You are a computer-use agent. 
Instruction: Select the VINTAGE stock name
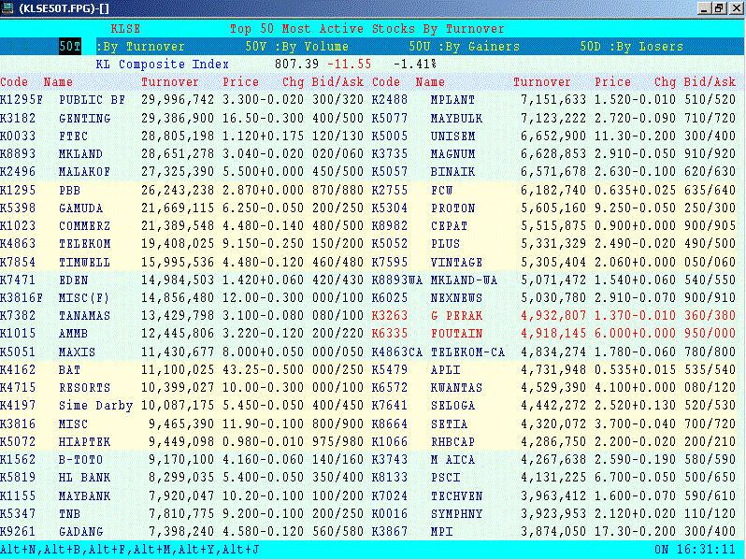click(x=456, y=262)
